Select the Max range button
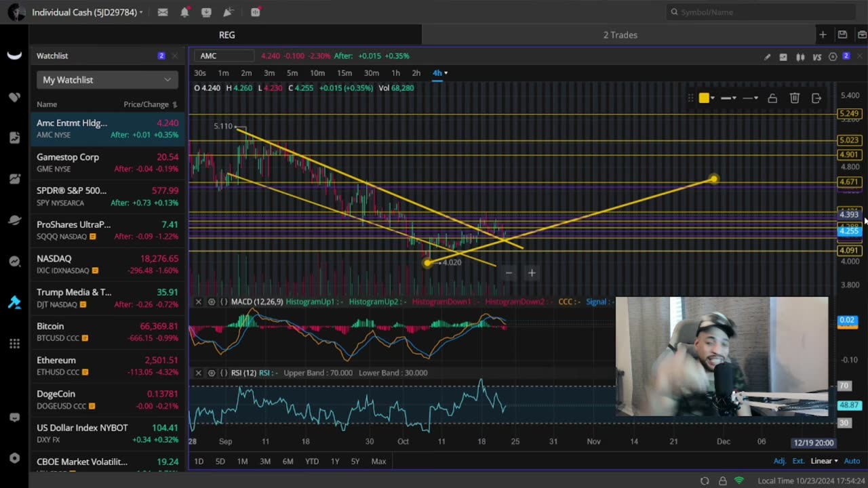This screenshot has height=488, width=868. point(378,462)
